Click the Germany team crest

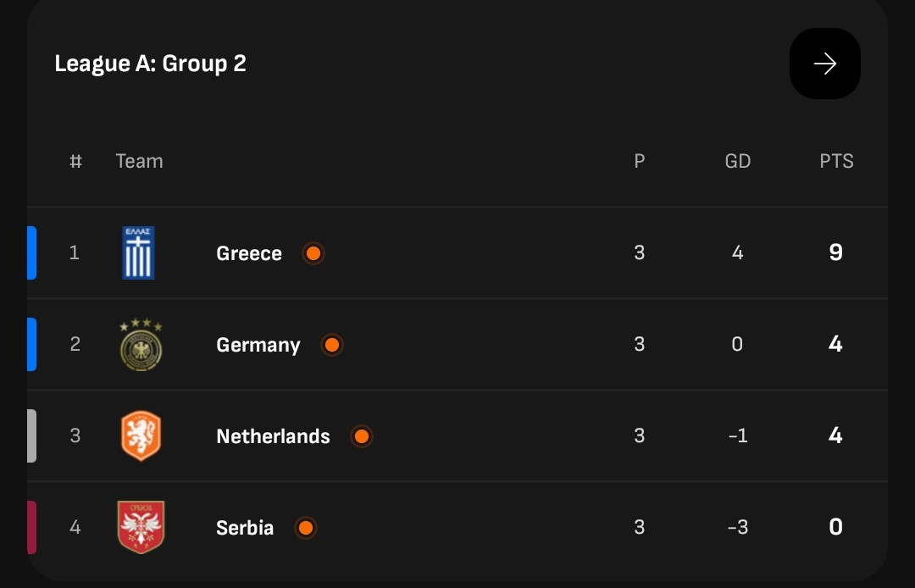(x=141, y=344)
